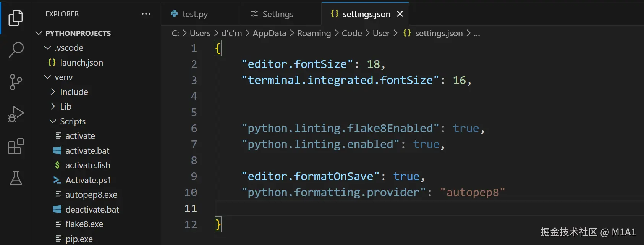The width and height of the screenshot is (644, 245).
Task: Open the Explorer view in activity bar
Action: coord(16,18)
